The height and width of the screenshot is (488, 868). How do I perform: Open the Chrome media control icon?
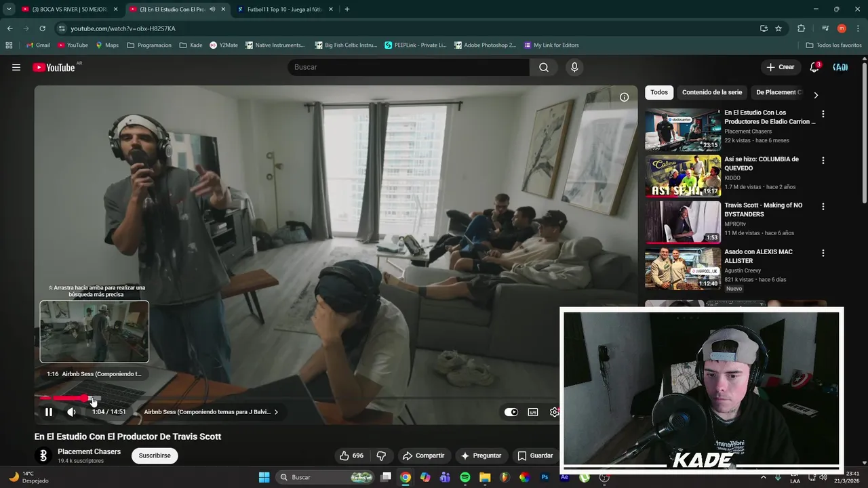click(825, 28)
